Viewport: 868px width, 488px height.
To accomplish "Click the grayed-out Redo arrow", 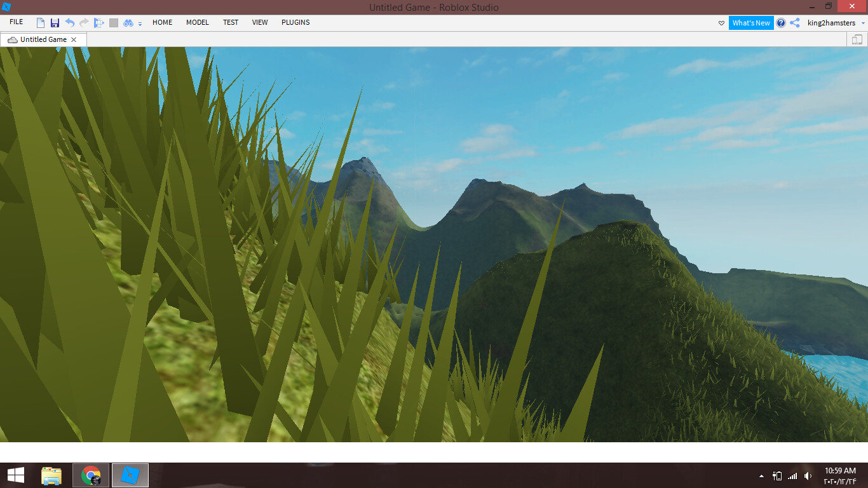I will (84, 23).
